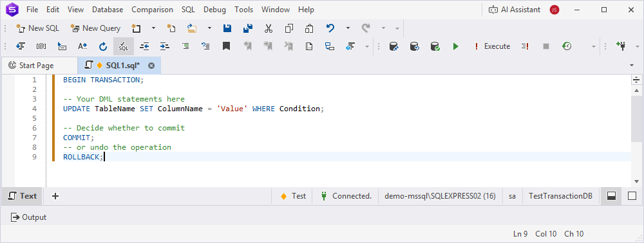Click the grayed-out previous bookmark icon
644x243 pixels.
[x=247, y=46]
